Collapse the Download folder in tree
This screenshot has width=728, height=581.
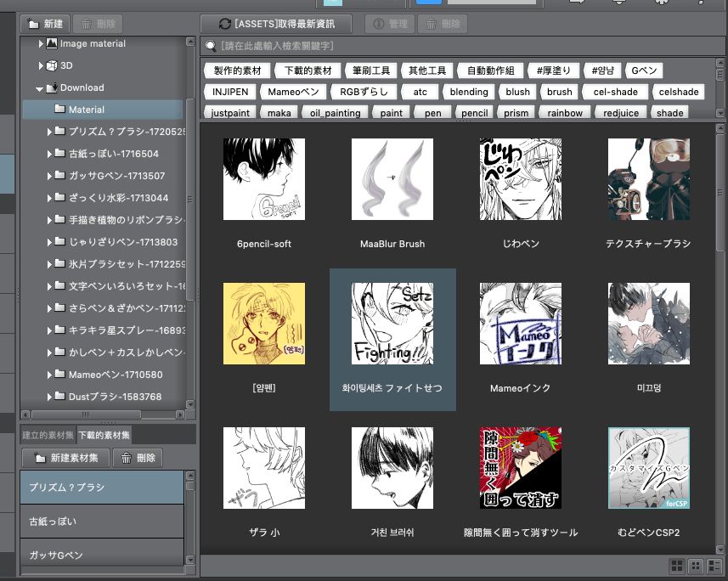click(40, 87)
